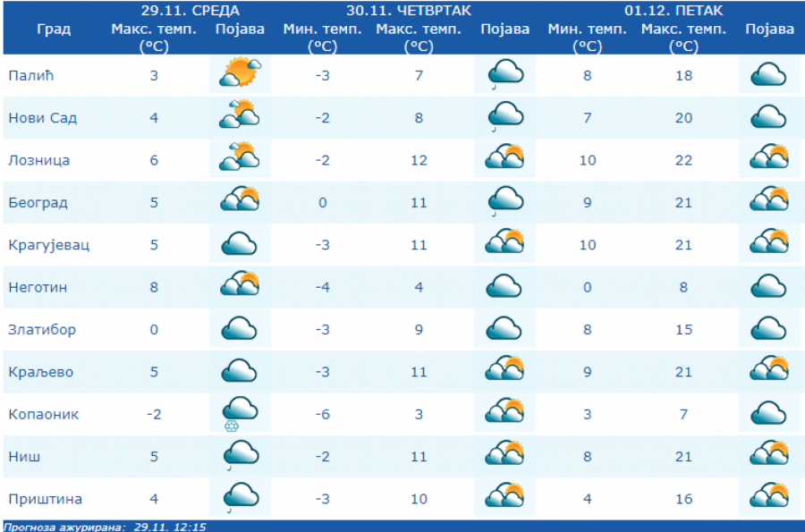Click Wednesday cloud icon for Златибор
Screen dimensions: 805x532
click(239, 329)
